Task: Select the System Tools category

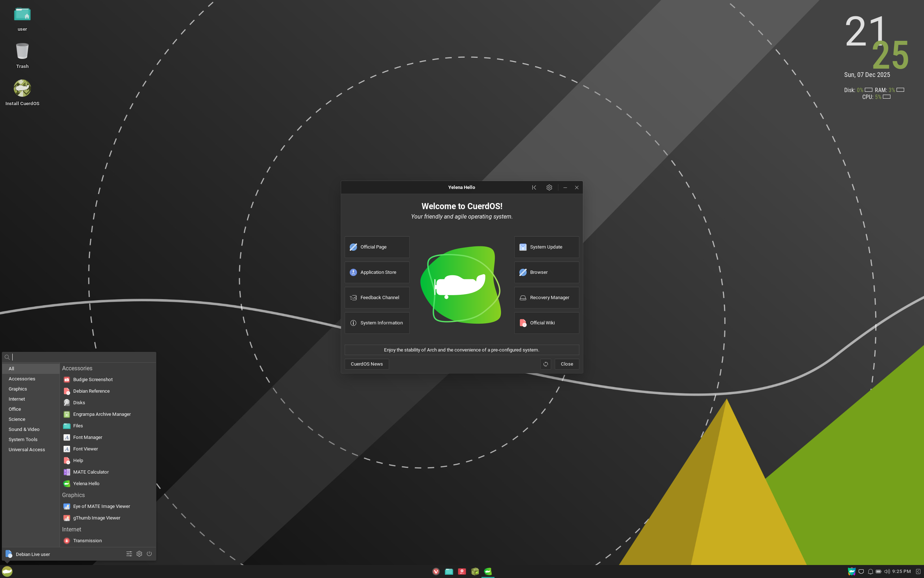Action: click(x=31, y=440)
